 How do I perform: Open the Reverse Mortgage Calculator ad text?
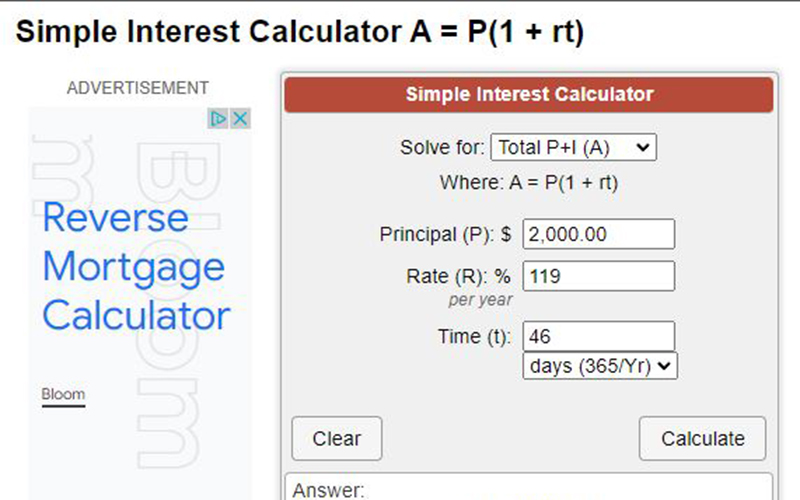click(x=136, y=266)
